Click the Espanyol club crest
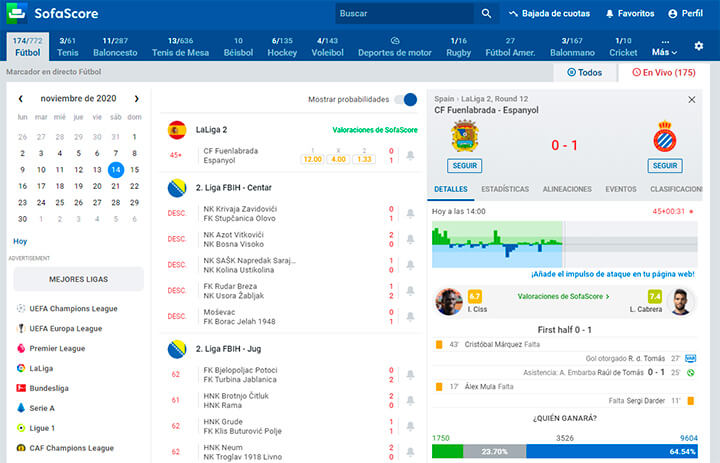 coord(664,136)
